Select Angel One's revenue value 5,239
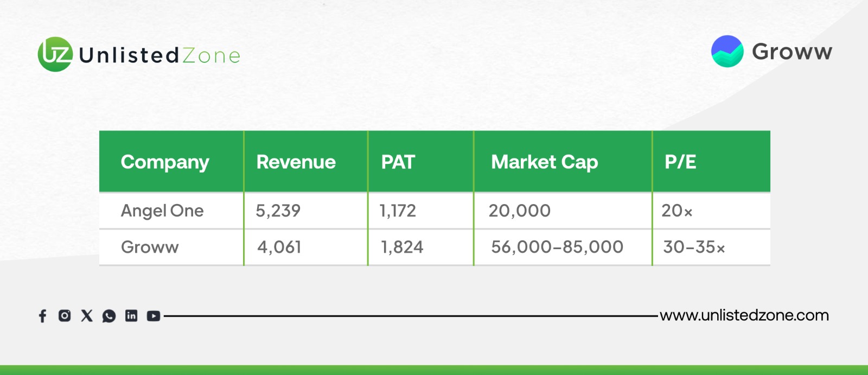Screen dimensions: 868x375 [x=278, y=211]
